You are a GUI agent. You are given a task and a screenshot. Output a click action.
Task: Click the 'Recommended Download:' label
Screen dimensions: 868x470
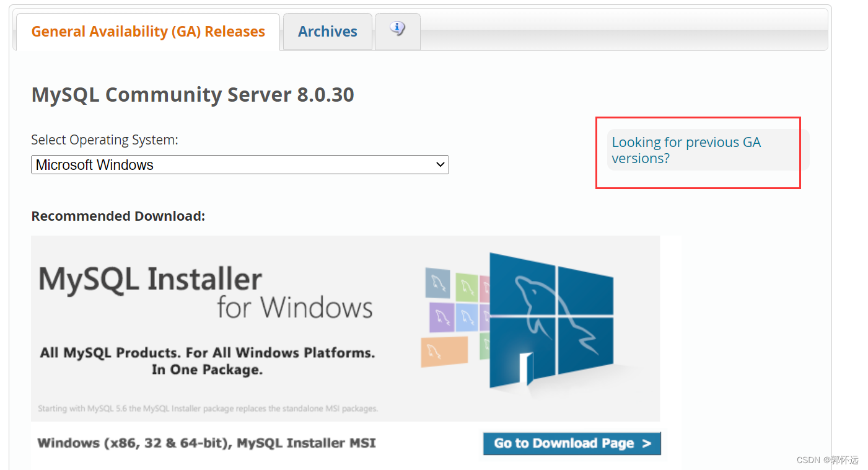point(118,216)
